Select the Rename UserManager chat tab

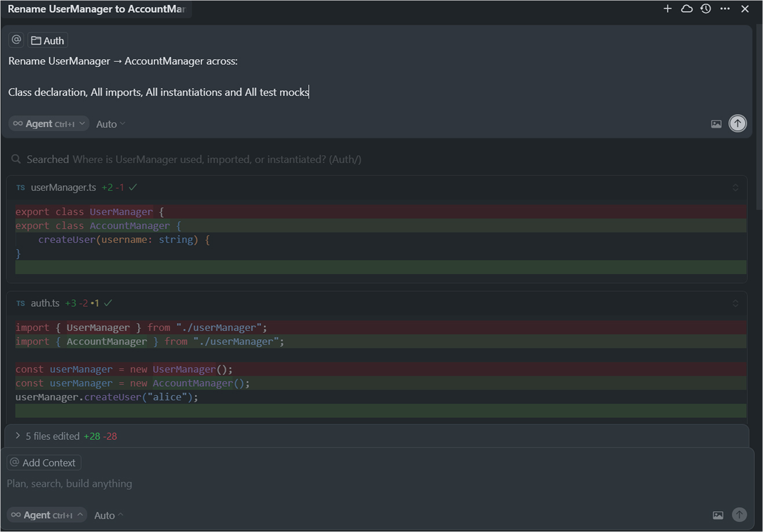96,9
